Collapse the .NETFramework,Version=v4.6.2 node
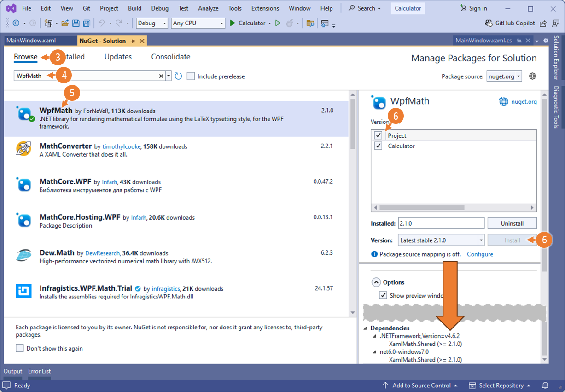 [x=375, y=336]
